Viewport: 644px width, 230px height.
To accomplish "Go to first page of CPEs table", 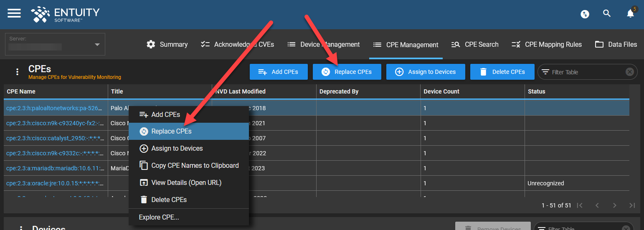I will coord(580,205).
